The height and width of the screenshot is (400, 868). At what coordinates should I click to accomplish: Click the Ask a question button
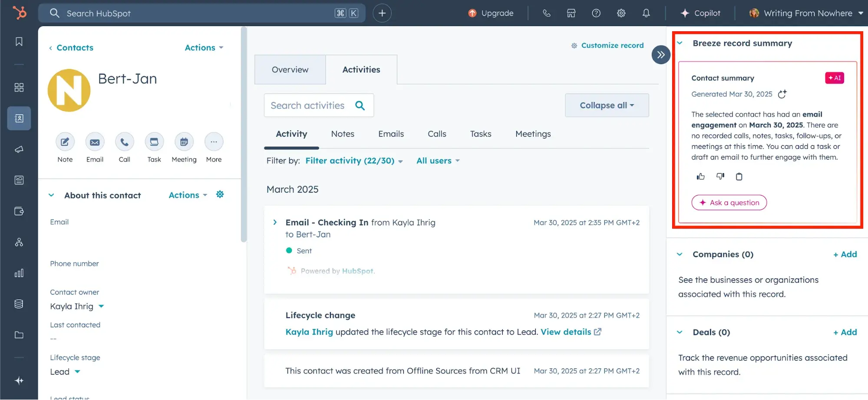pyautogui.click(x=729, y=203)
